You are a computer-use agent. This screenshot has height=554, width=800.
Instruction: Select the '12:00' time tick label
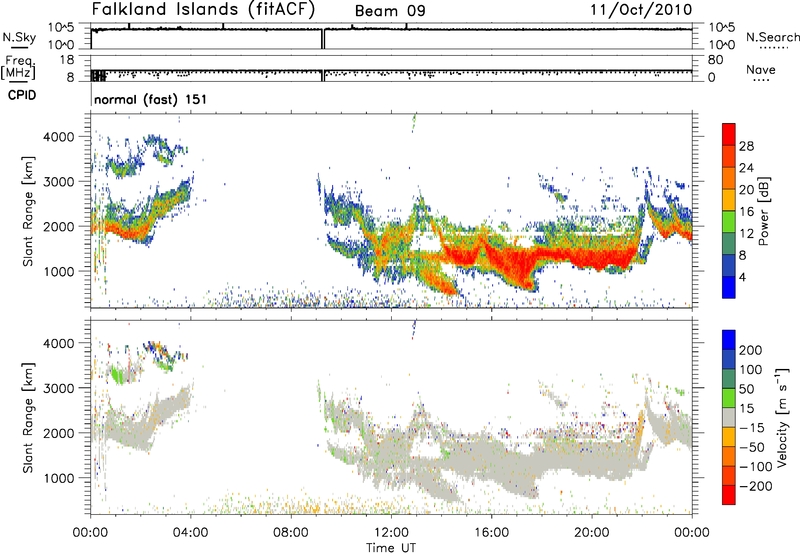pos(391,533)
